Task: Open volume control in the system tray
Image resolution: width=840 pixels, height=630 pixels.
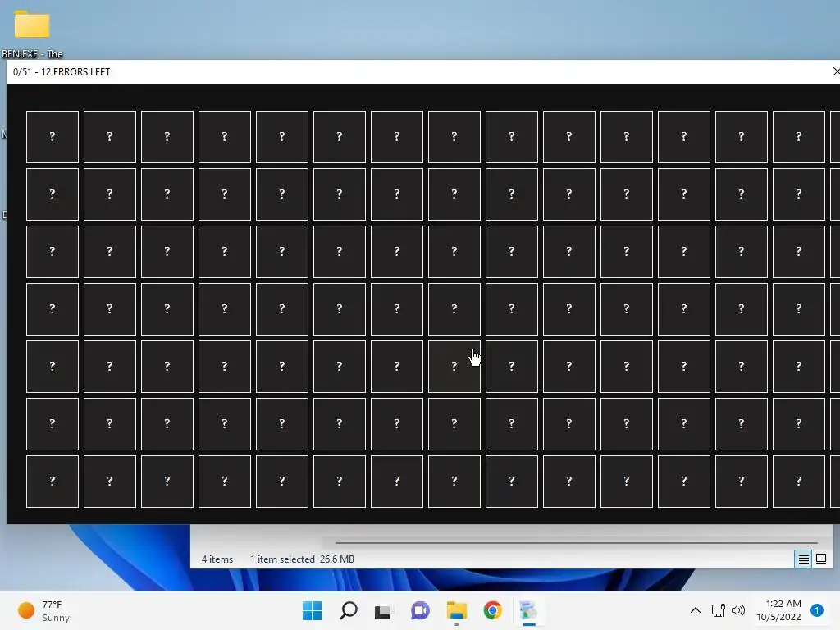Action: (738, 610)
